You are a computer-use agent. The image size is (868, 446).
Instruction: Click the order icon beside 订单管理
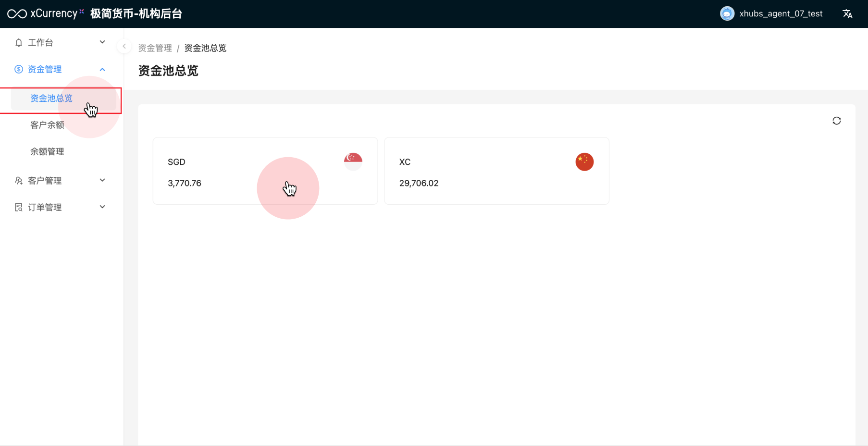19,207
